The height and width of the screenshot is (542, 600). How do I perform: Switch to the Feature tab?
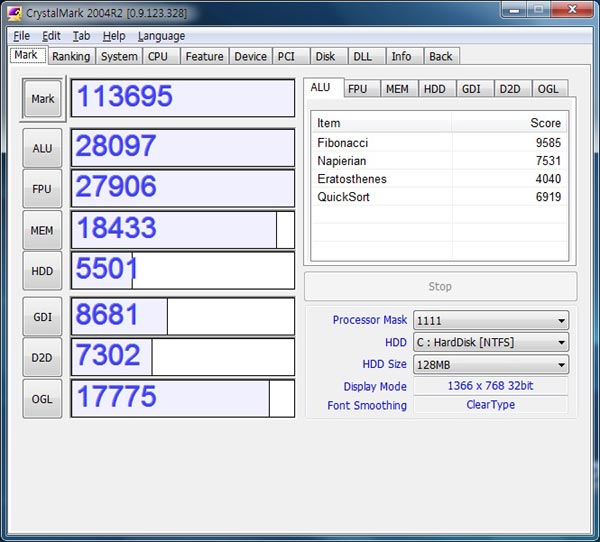point(204,56)
